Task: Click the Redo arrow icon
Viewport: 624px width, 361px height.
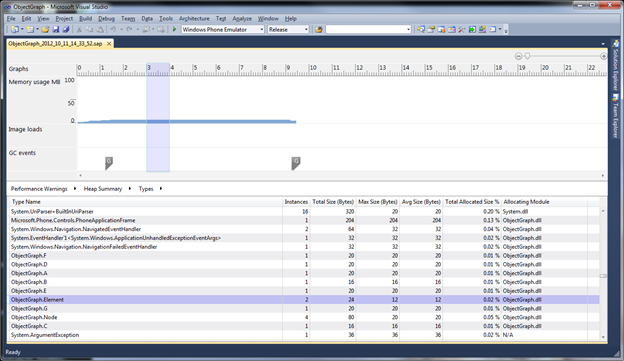Action: click(129, 29)
